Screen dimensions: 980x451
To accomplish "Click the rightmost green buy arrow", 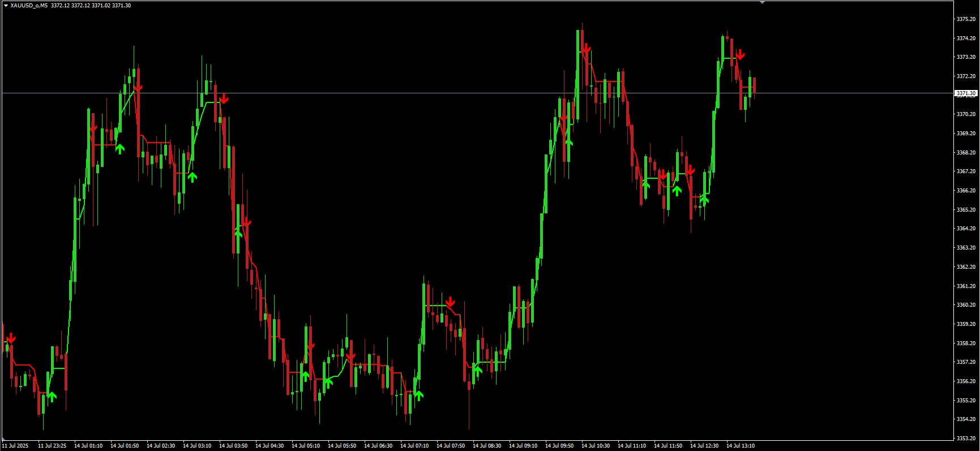I will 704,199.
